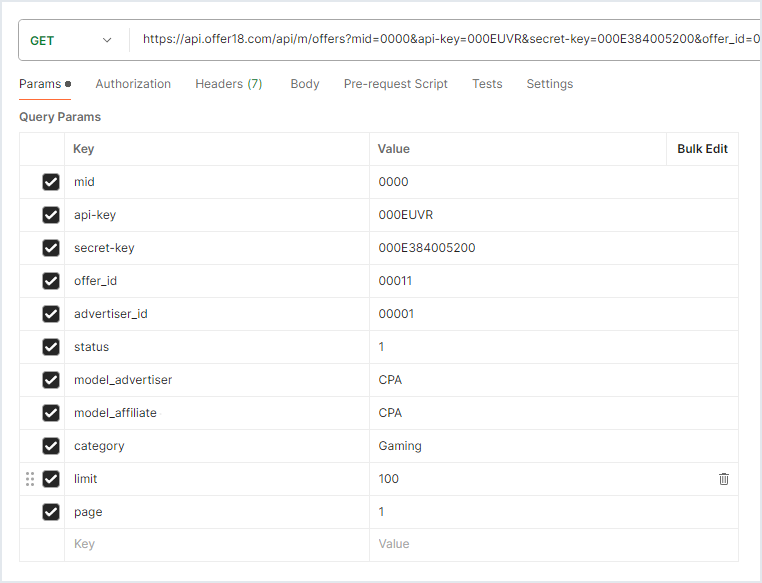Click the empty Key placeholder field
The height and width of the screenshot is (583, 762).
[215, 544]
